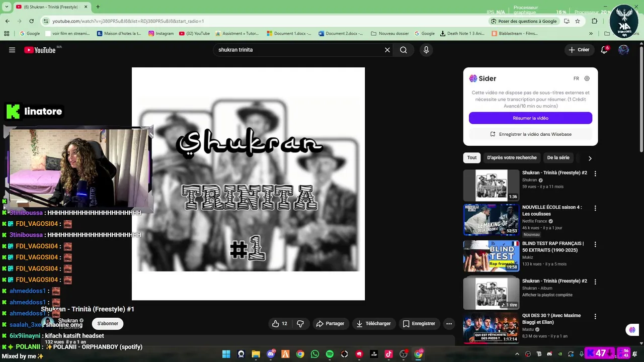Open the Créer menu
Viewport: 644px width, 362px height.
pos(579,50)
